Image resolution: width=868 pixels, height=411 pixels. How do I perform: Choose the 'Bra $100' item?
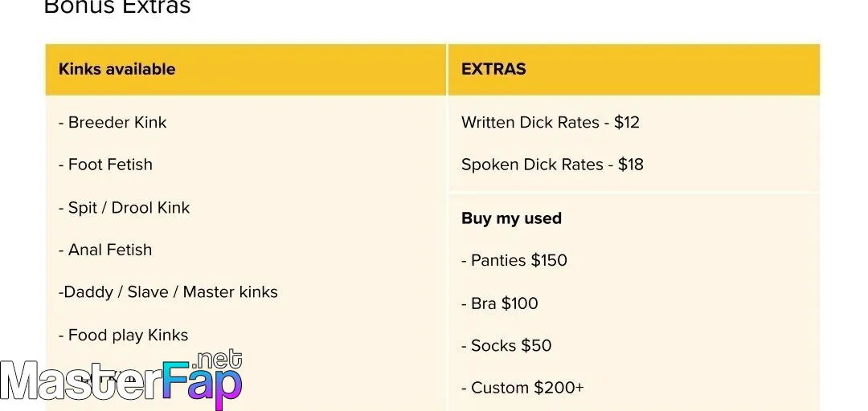[499, 303]
